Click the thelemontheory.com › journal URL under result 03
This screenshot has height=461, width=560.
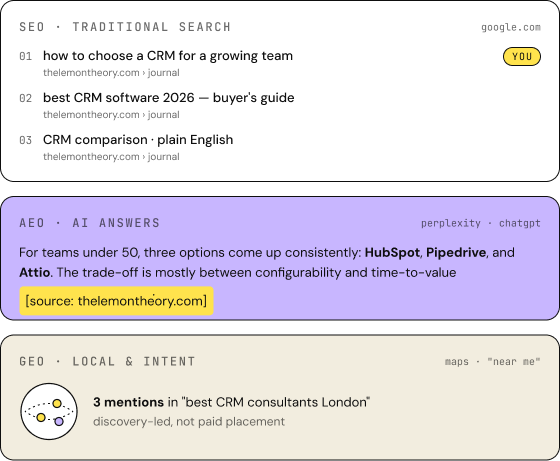point(111,157)
